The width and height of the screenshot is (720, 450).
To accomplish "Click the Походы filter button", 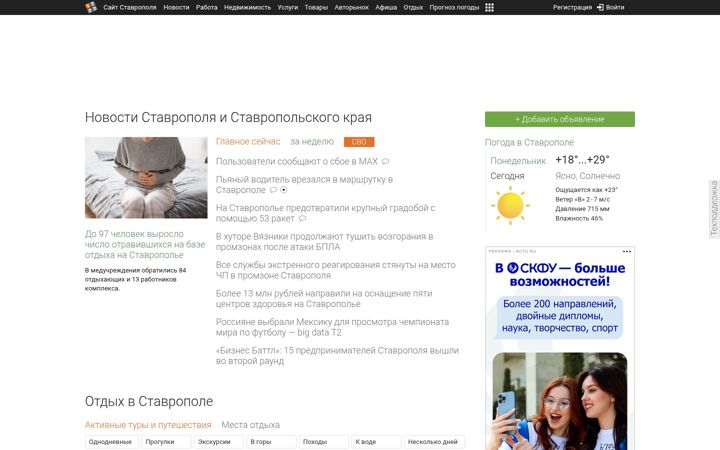I will click(x=324, y=442).
